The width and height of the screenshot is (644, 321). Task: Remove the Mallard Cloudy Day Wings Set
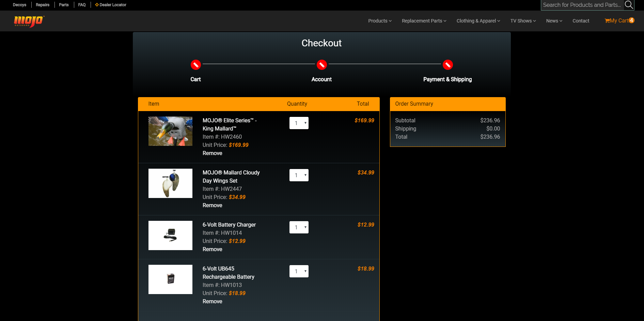213,205
